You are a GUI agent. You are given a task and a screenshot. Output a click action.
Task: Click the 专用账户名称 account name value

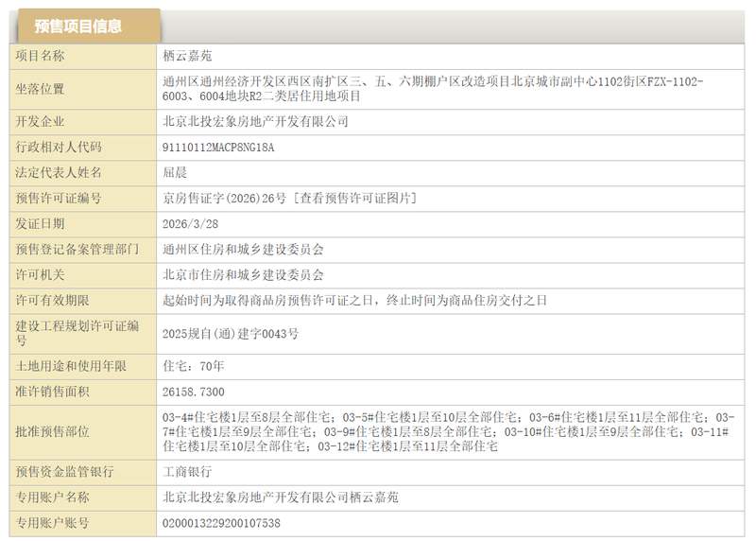tap(281, 497)
